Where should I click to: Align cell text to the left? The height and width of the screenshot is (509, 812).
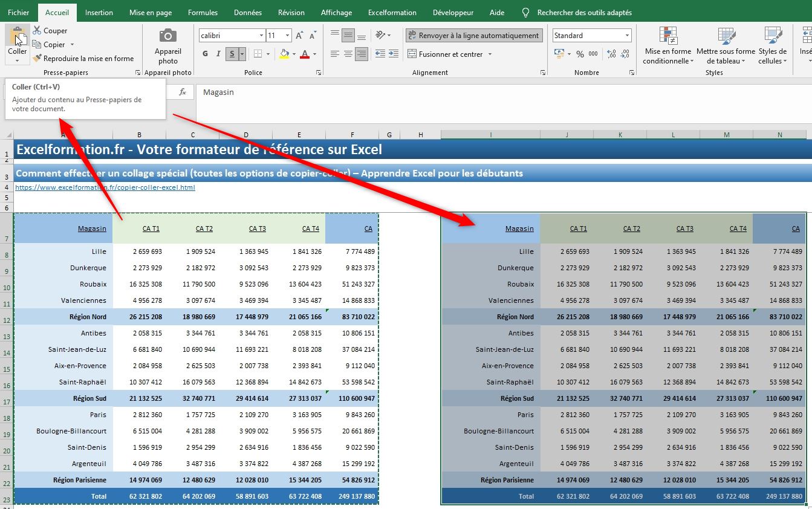335,54
